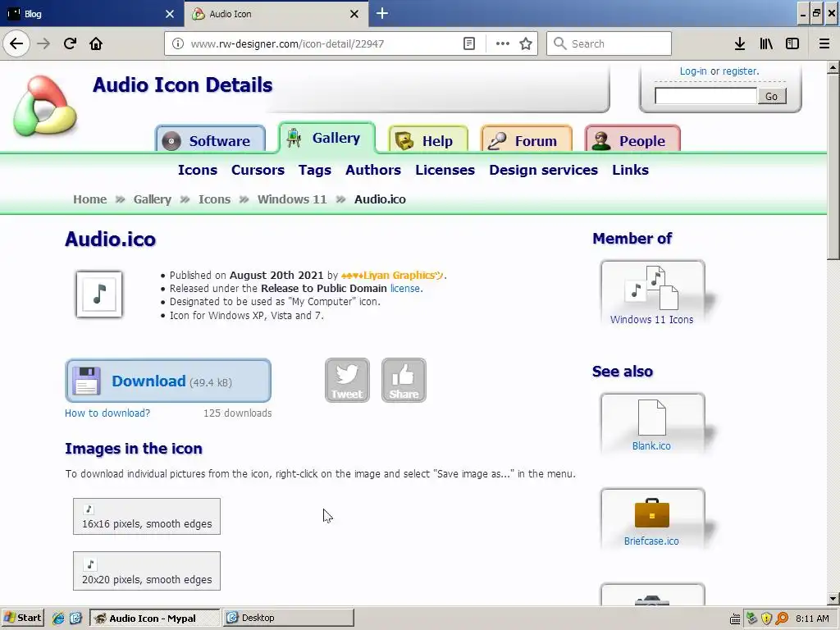Screen dimensions: 840x630
Task: Go to Authors submenu
Action: coord(373,170)
